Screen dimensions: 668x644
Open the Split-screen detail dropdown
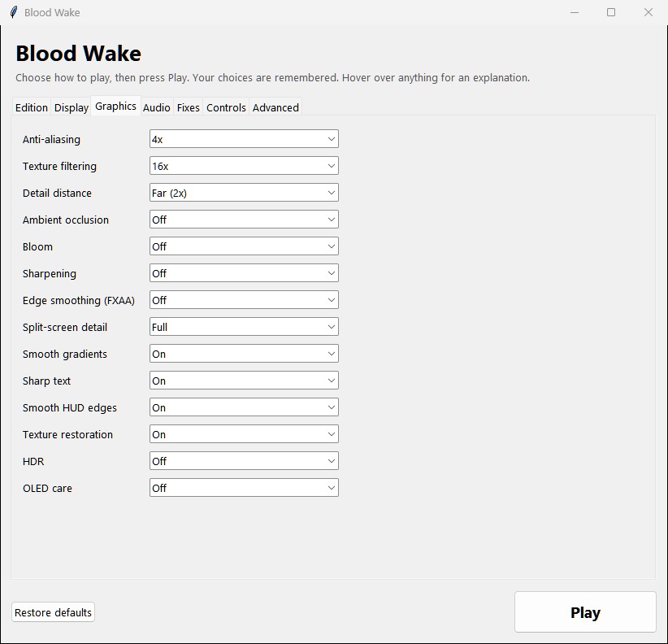[244, 327]
